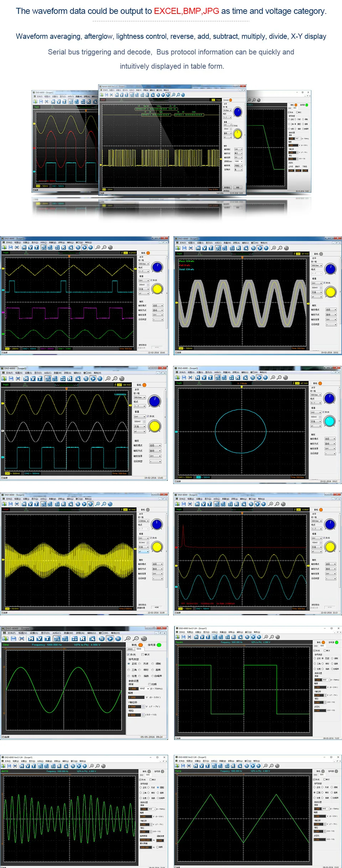Select the 方波 radio button in Sine generator window
This screenshot has height=868, width=342.
pyautogui.click(x=140, y=664)
